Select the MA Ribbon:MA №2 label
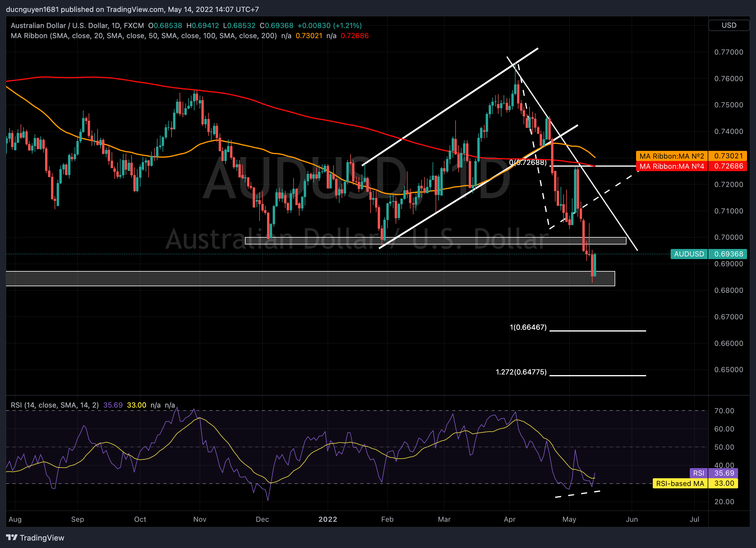This screenshot has height=548, width=756. tap(672, 156)
